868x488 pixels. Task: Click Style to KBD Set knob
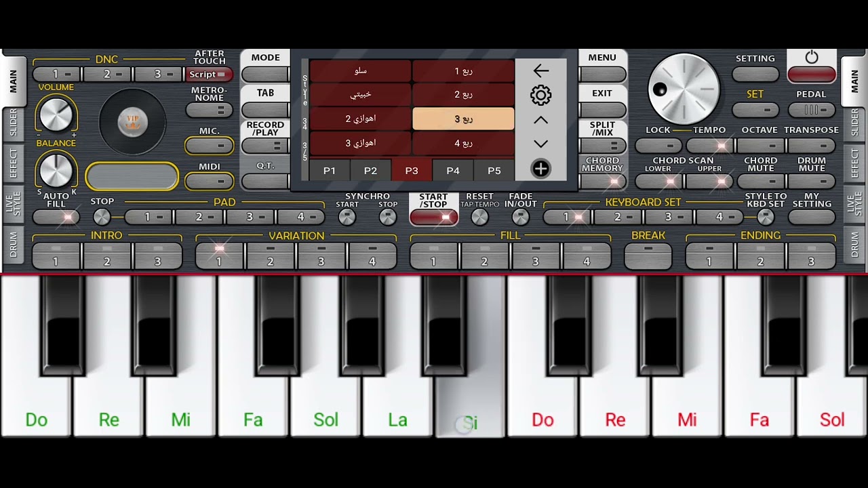[766, 217]
